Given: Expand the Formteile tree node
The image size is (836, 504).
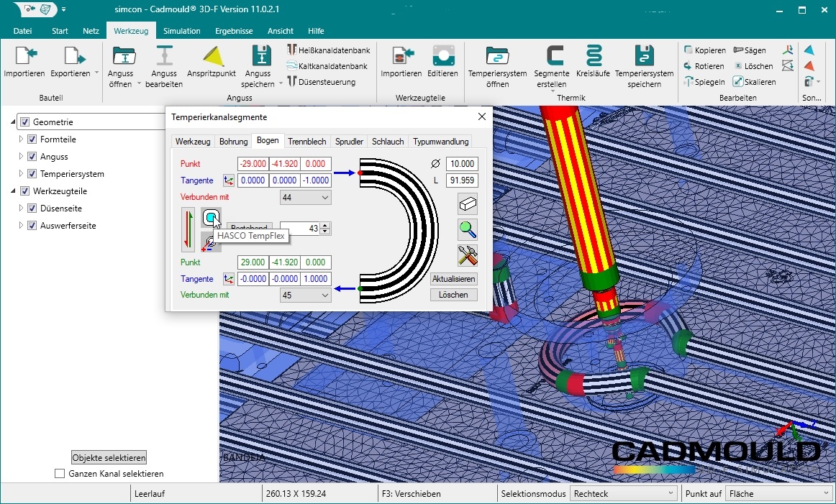Looking at the screenshot, I should click(21, 139).
